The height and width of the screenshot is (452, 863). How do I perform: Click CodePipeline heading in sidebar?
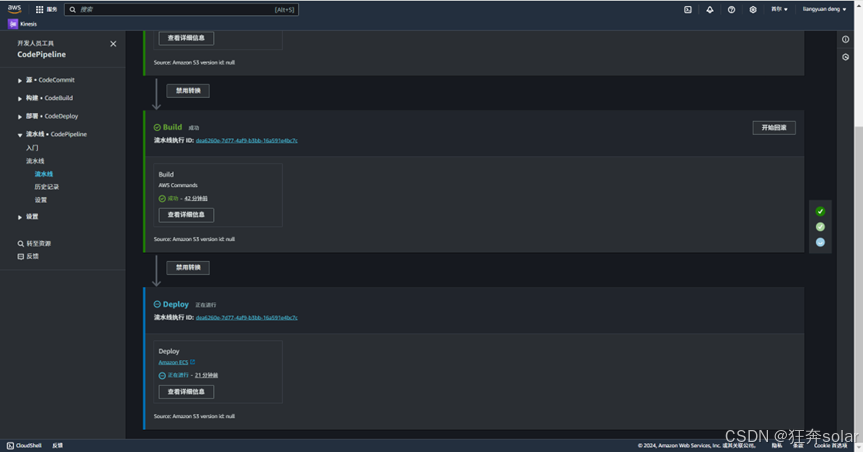tap(41, 55)
